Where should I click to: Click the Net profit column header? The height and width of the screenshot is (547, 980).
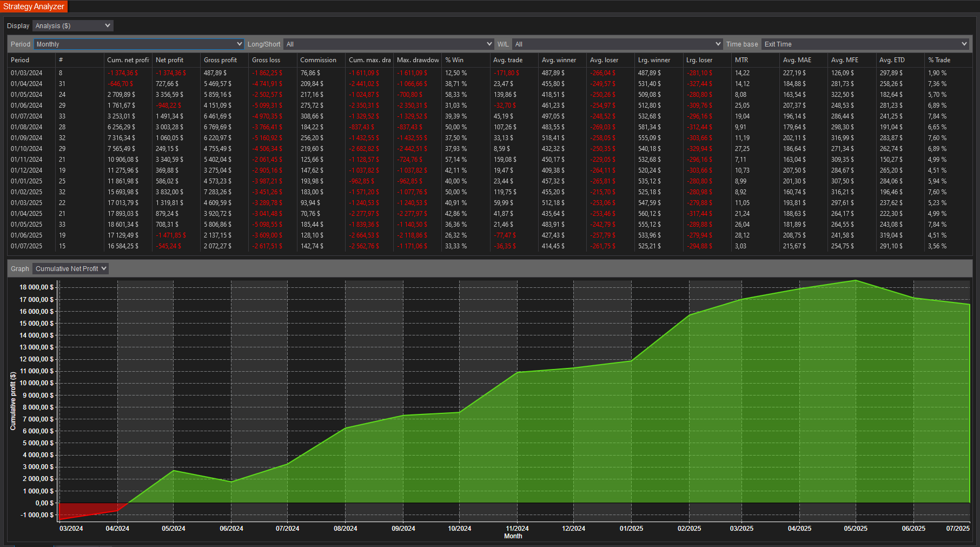tap(169, 60)
